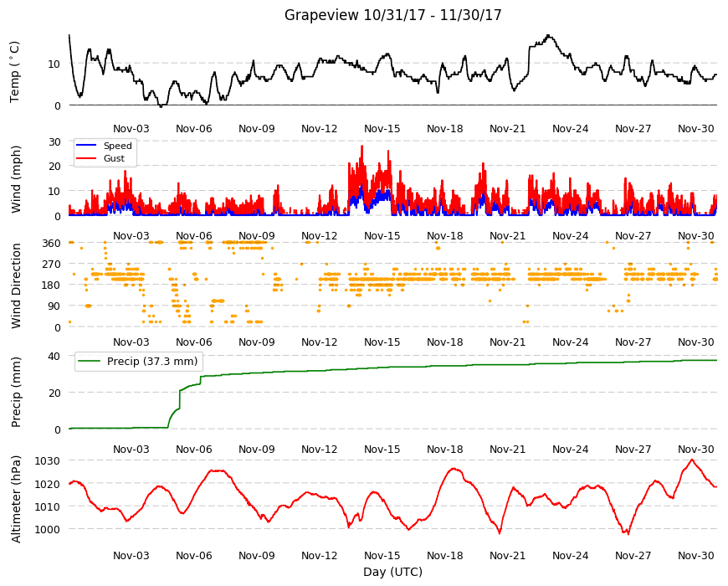
Task: Click the blue Speed legend line
Action: 85,146
